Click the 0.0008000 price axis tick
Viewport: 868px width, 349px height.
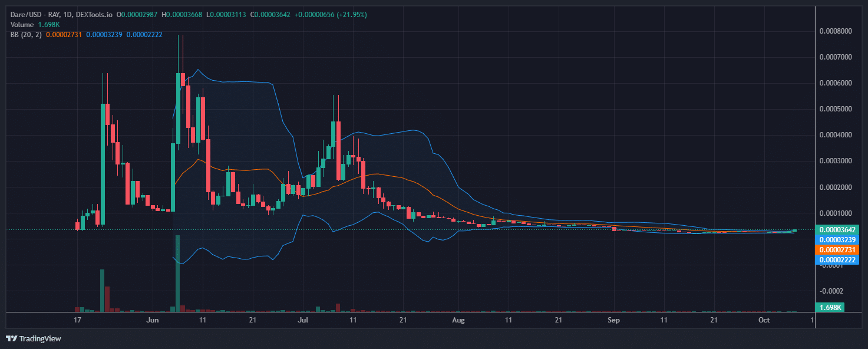coord(835,31)
